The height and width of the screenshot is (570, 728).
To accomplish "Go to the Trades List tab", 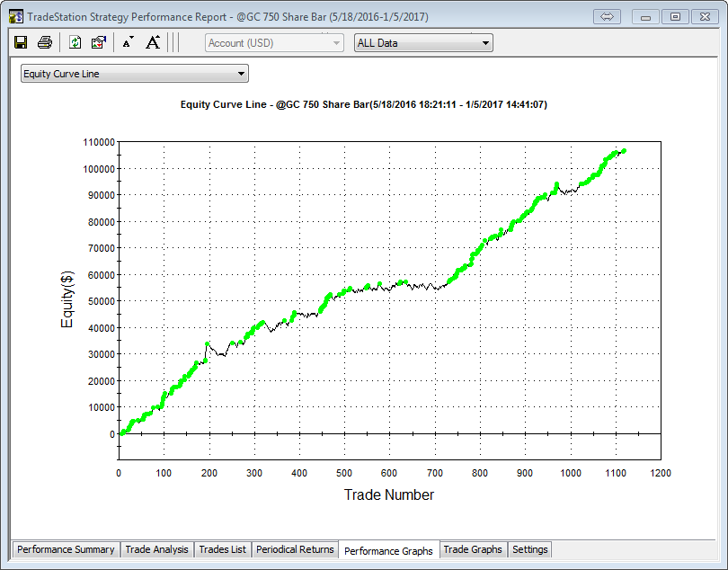I will tap(222, 549).
